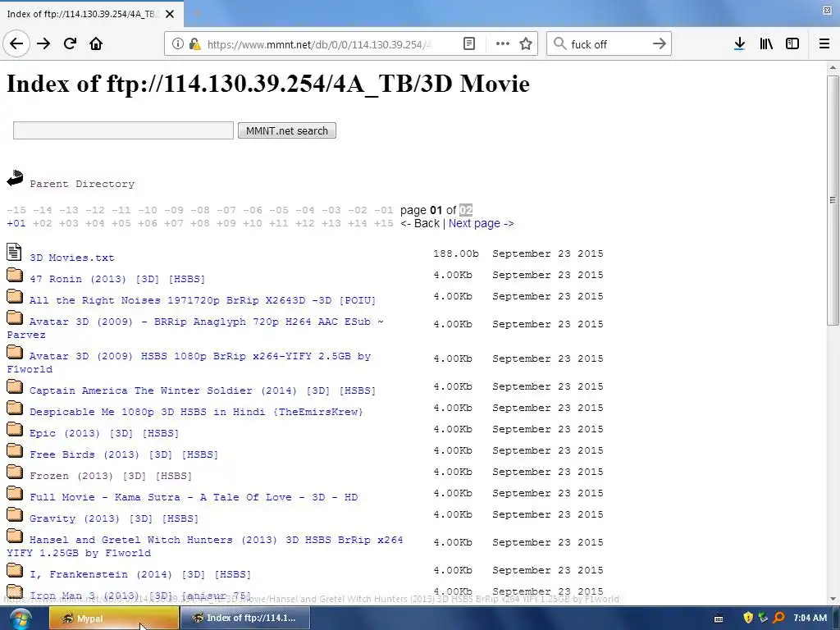Image resolution: width=840 pixels, height=630 pixels.
Task: Click the scrollbar down arrow
Action: pyautogui.click(x=833, y=599)
